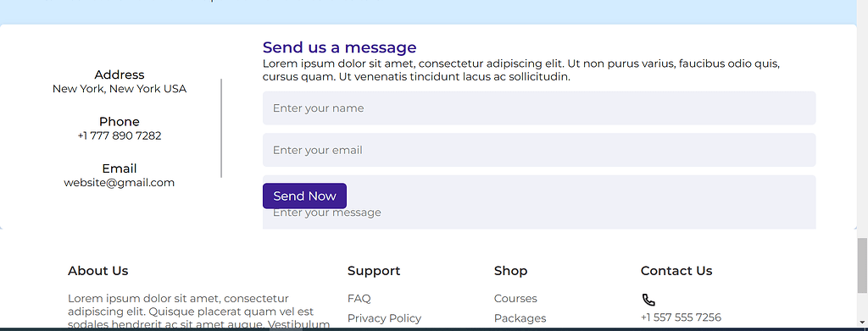The image size is (868, 331).
Task: Open the FAQ link
Action: (x=359, y=298)
